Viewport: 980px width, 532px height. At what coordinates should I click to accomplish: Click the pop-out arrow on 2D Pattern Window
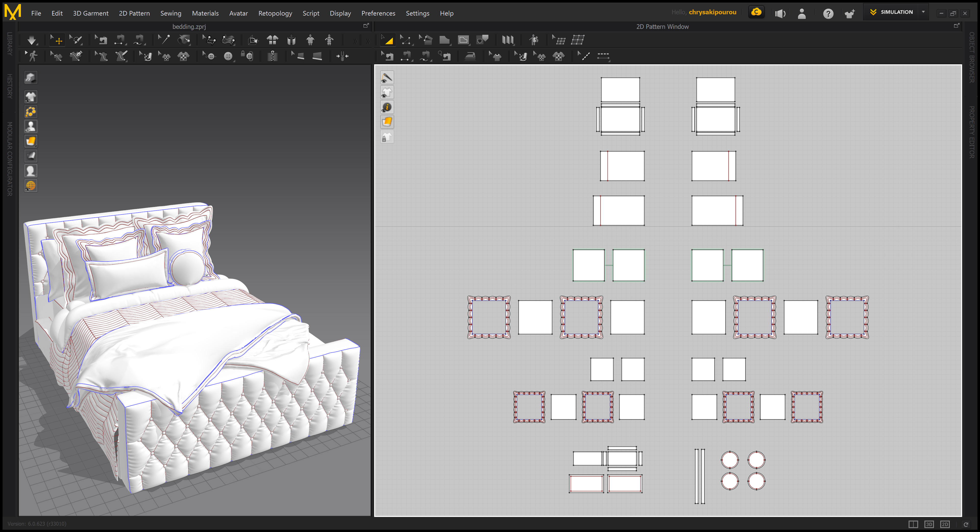point(957,26)
